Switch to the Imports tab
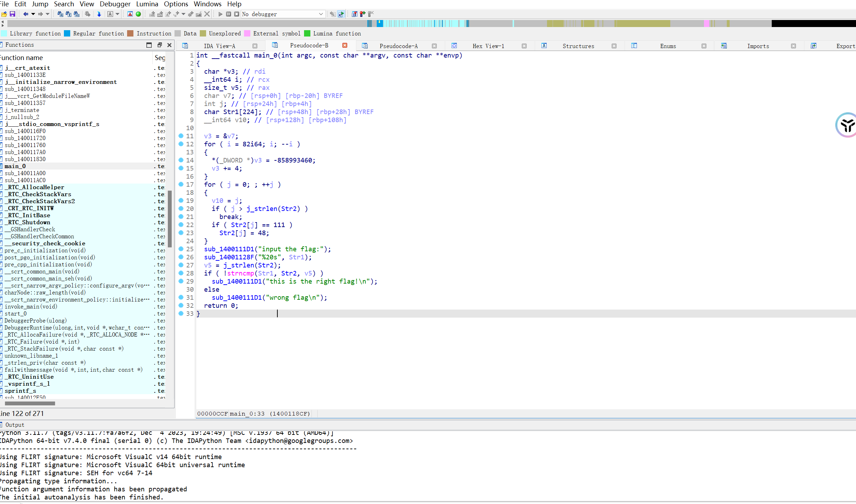The image size is (856, 504). click(x=758, y=46)
